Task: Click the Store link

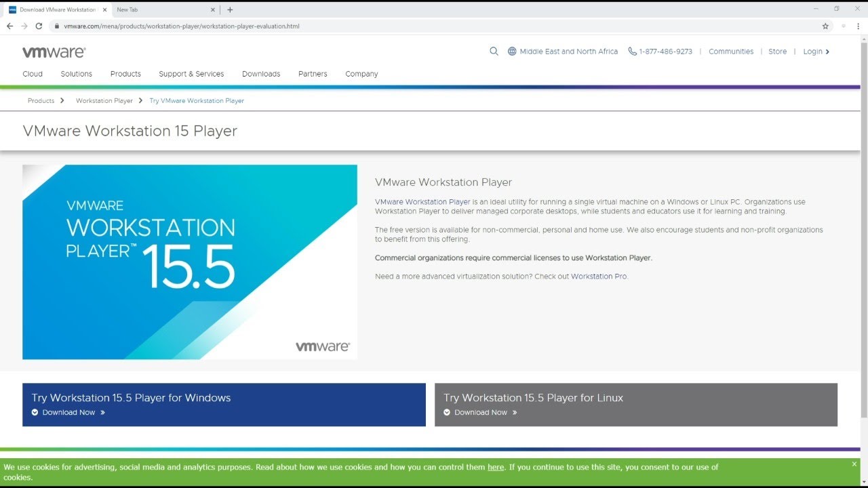Action: (777, 52)
